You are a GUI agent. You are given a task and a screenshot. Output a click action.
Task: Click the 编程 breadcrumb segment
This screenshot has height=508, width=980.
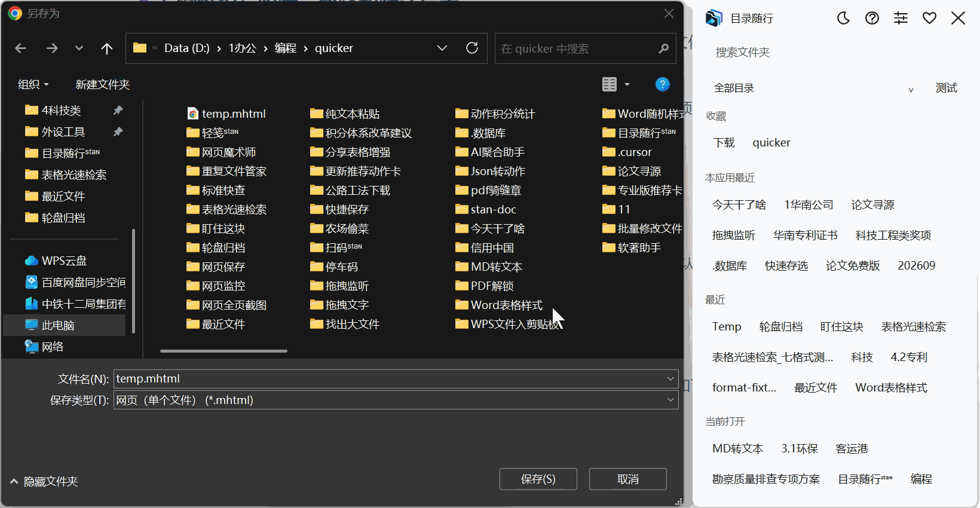[x=286, y=48]
